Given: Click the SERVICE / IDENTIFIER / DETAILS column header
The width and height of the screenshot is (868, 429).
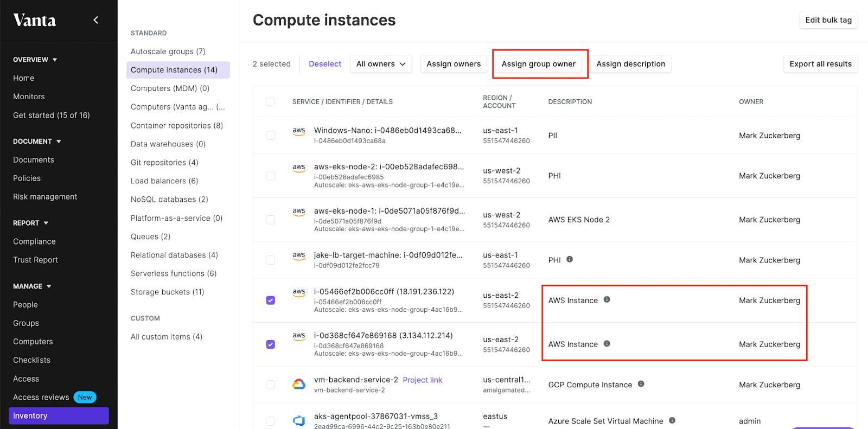Looking at the screenshot, I should tap(342, 102).
